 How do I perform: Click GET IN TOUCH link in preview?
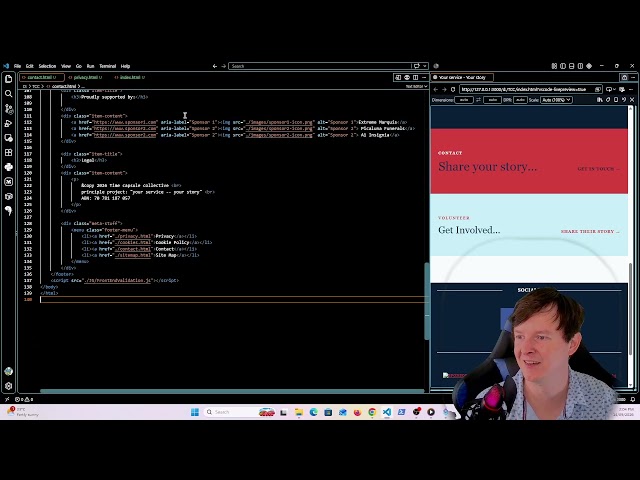[598, 169]
